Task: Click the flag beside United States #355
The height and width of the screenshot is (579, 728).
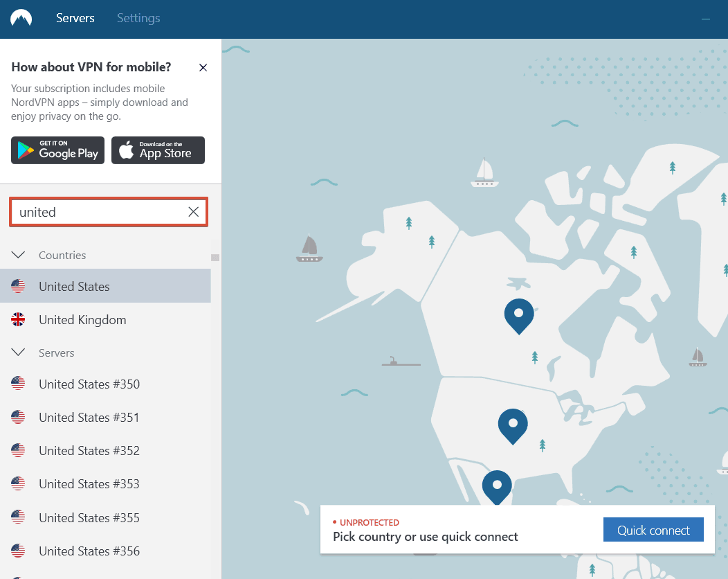Action: (x=18, y=517)
